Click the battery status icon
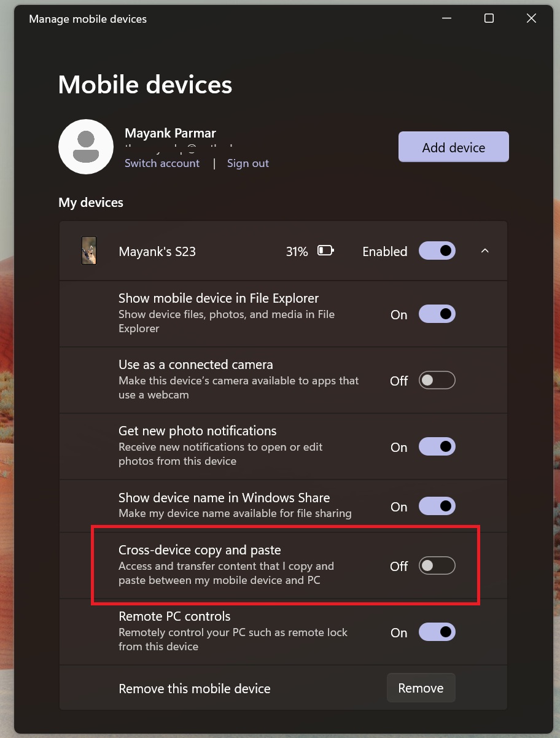The height and width of the screenshot is (738, 560). pyautogui.click(x=325, y=250)
